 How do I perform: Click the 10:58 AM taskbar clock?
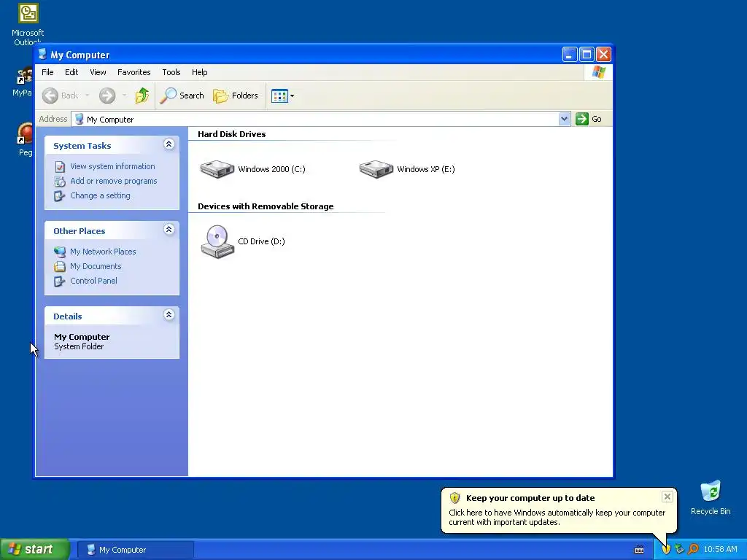720,550
